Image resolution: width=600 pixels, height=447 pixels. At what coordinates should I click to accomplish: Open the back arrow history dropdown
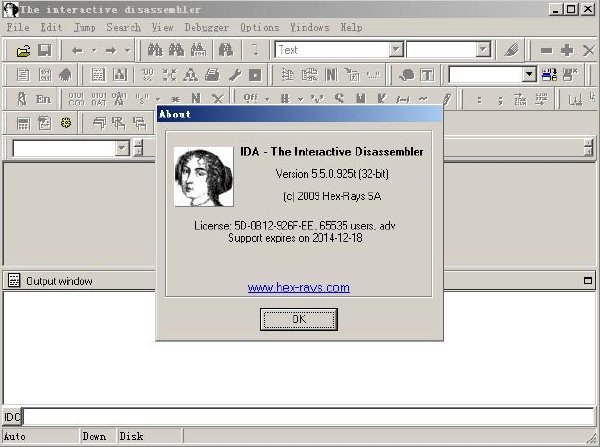(94, 50)
